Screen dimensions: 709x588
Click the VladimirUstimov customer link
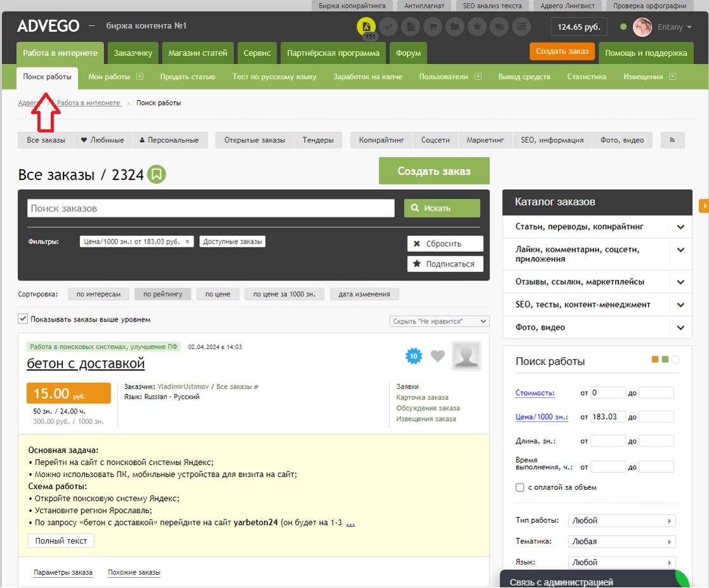183,386
